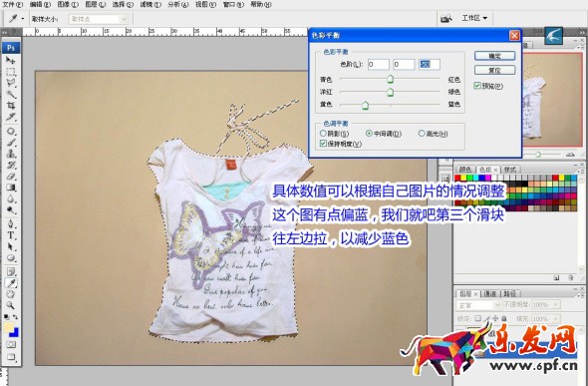Select the Healing Brush tool

coord(11,132)
